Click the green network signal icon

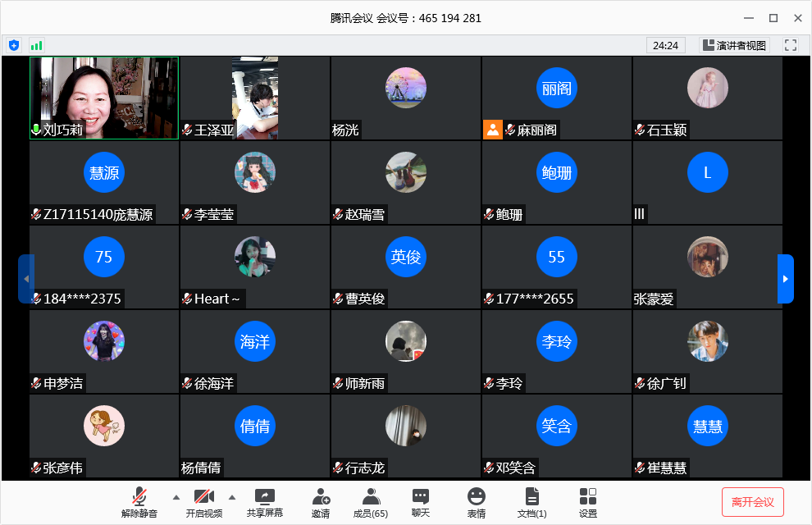tap(36, 45)
